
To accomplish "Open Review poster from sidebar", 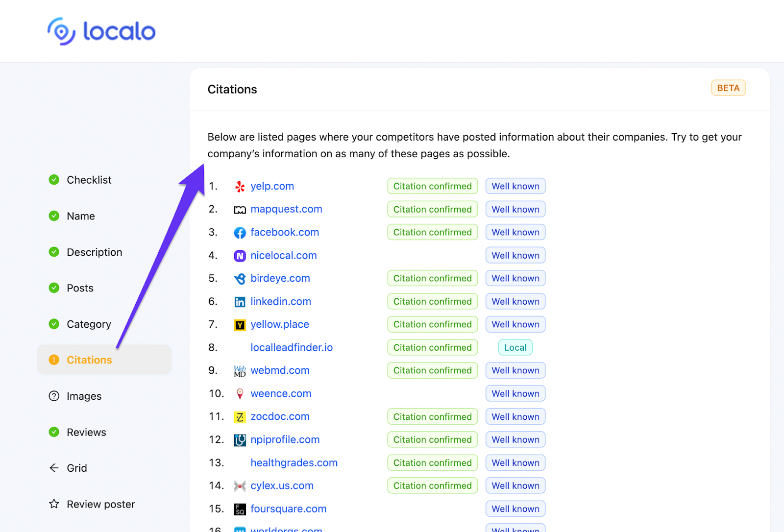I will (x=100, y=504).
